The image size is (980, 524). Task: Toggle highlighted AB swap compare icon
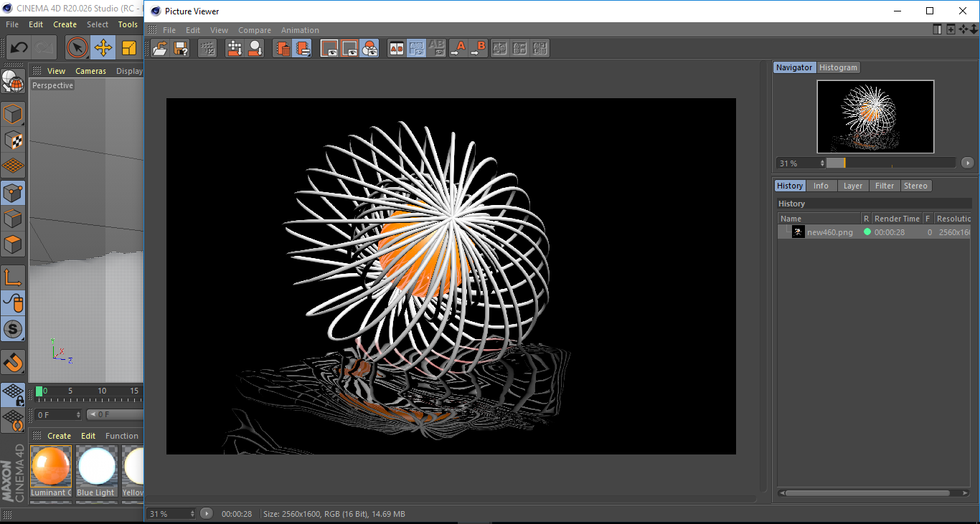tap(416, 48)
